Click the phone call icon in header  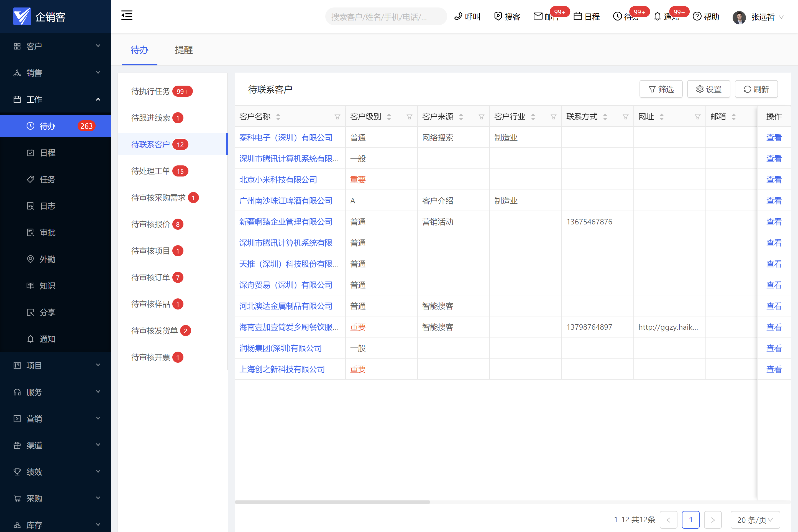(458, 16)
